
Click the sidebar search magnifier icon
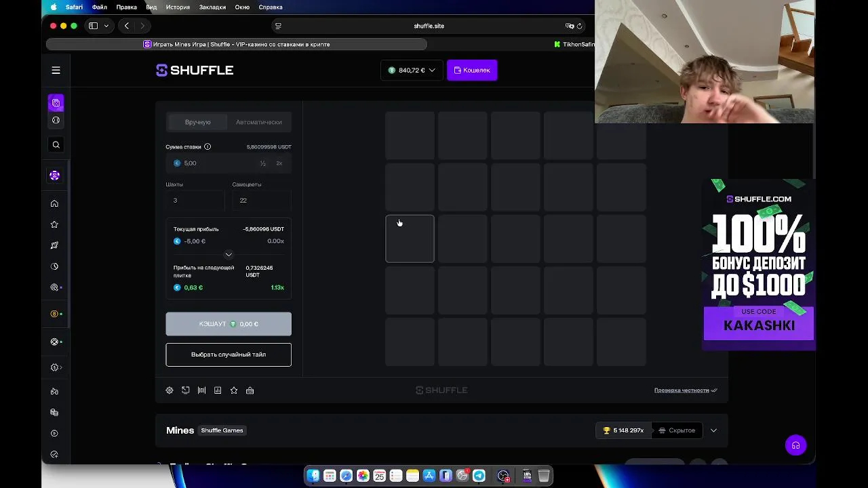click(56, 145)
